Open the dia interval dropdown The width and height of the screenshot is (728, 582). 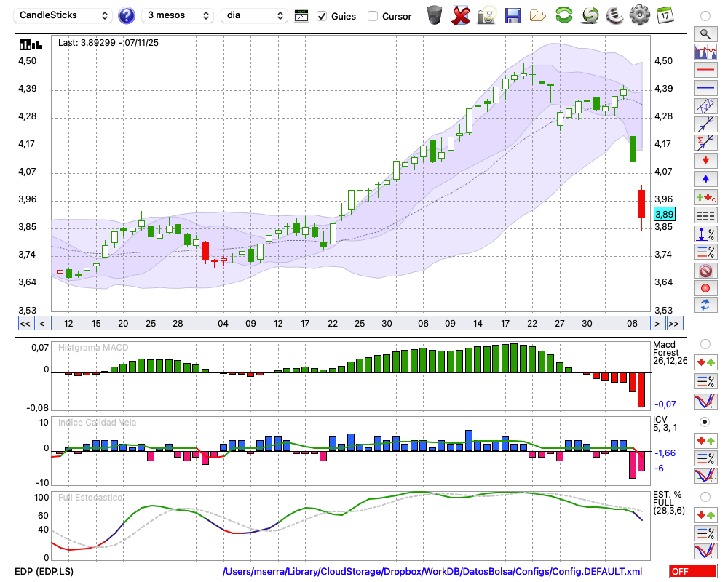point(254,15)
